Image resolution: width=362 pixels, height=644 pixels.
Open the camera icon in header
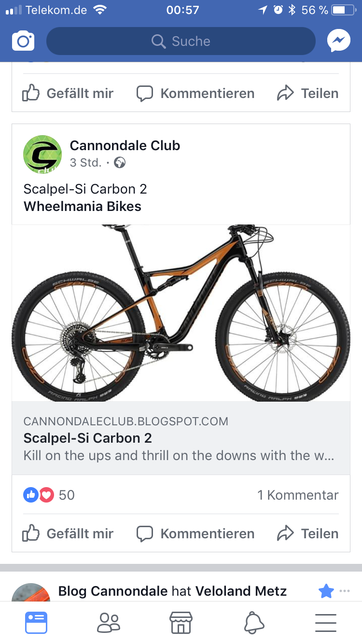click(x=23, y=41)
